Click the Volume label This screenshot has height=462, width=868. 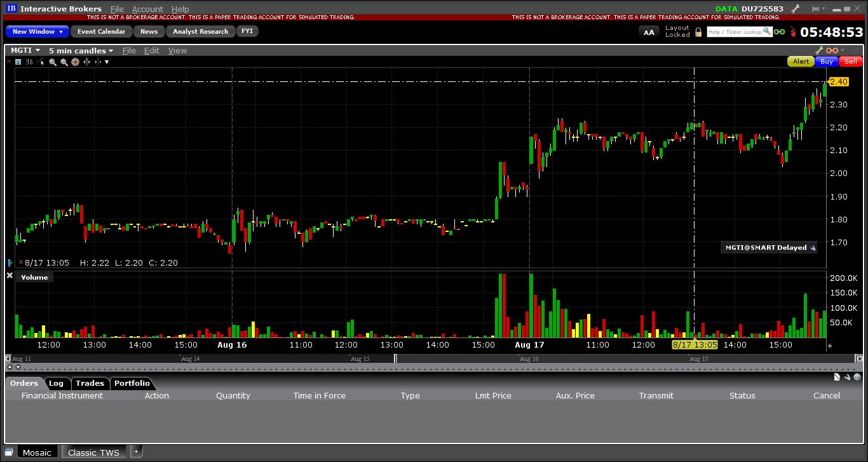(x=34, y=277)
